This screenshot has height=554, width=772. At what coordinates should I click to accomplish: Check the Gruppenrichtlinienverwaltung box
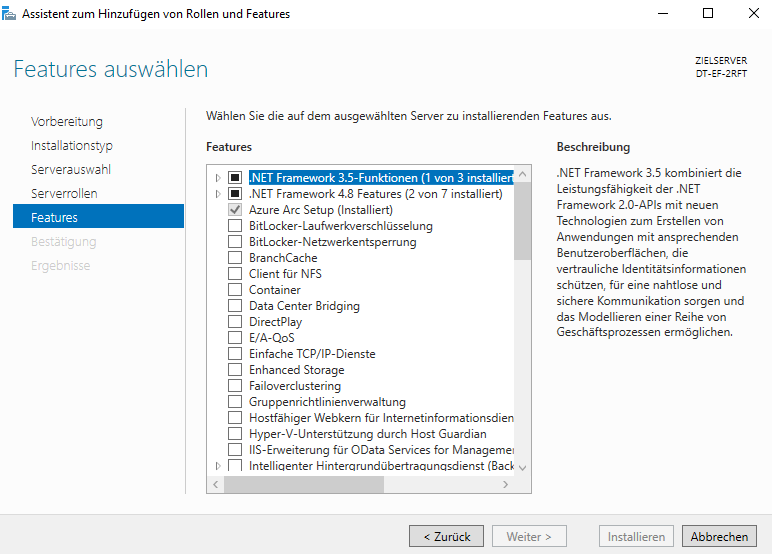click(235, 402)
